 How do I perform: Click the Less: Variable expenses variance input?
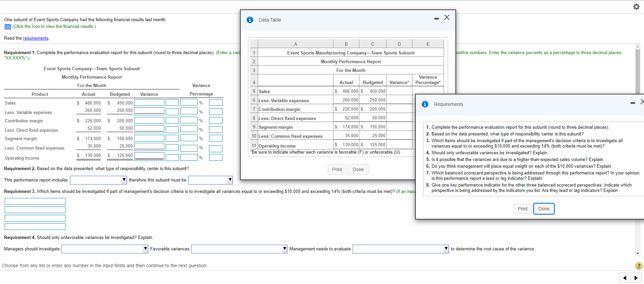(149, 111)
